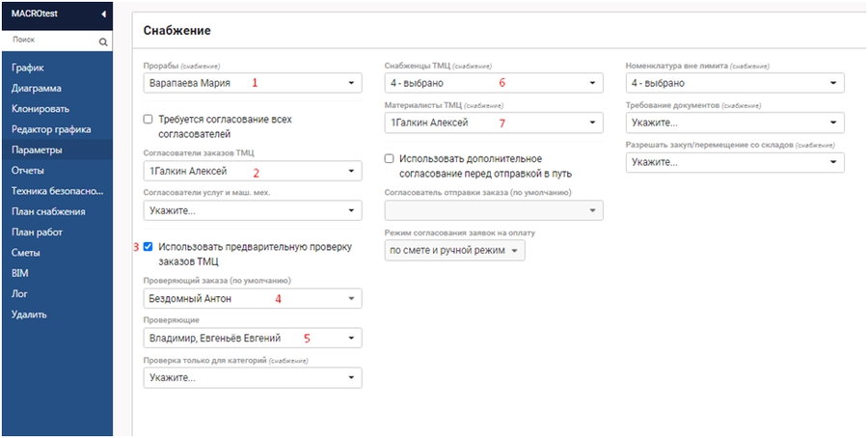Image resolution: width=868 pixels, height=438 pixels.
Task: Collapse sidebar using the MACROtest arrow
Action: [x=103, y=14]
